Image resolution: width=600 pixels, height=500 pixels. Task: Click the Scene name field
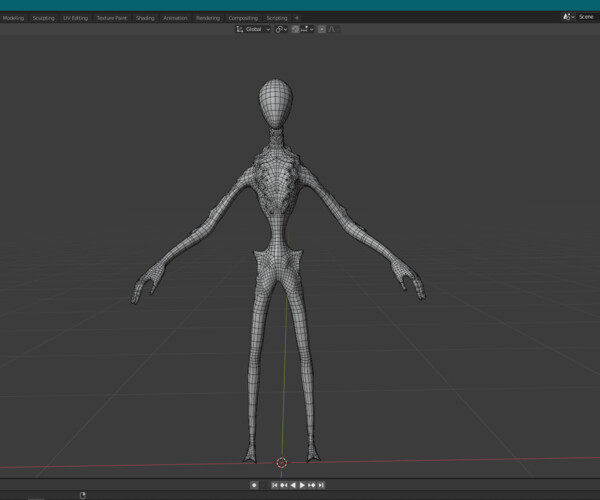pos(585,17)
